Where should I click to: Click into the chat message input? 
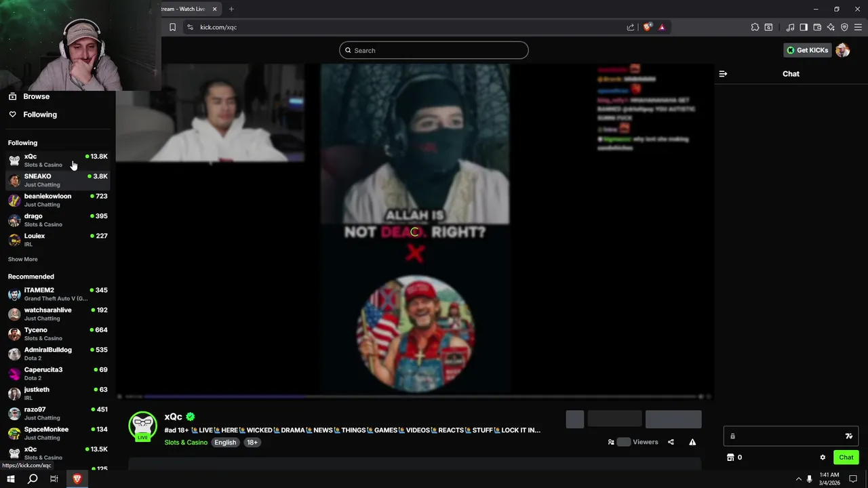[791, 436]
